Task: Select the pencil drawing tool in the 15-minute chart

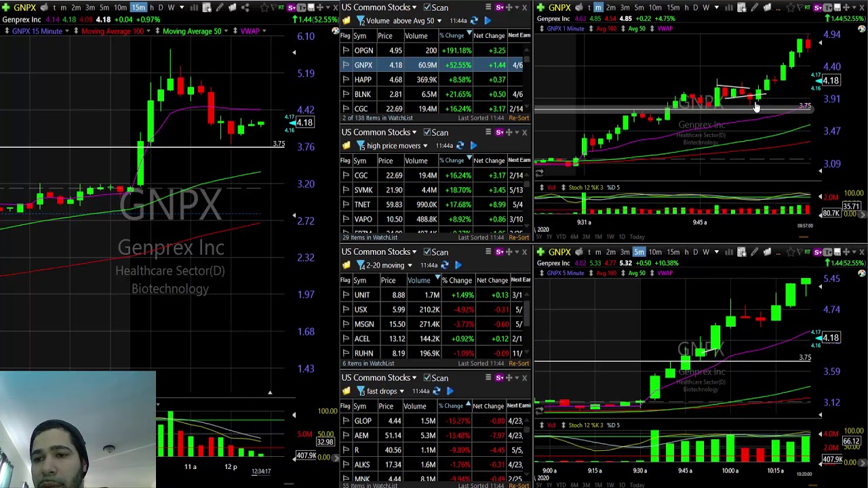Action: click(x=220, y=7)
